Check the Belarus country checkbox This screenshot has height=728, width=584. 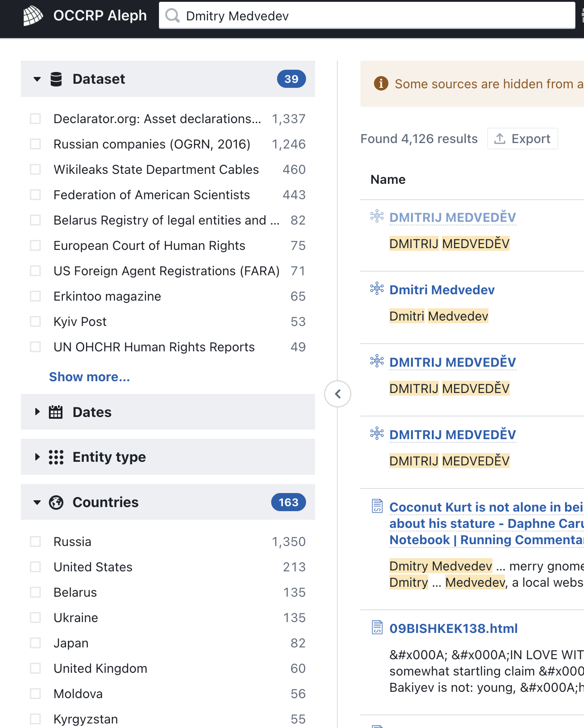coord(35,592)
